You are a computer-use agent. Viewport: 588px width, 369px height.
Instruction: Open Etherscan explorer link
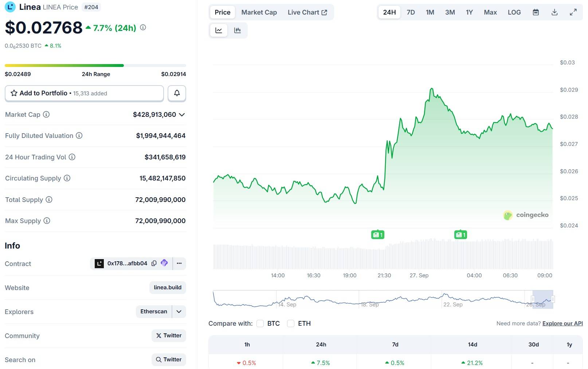pyautogui.click(x=154, y=312)
